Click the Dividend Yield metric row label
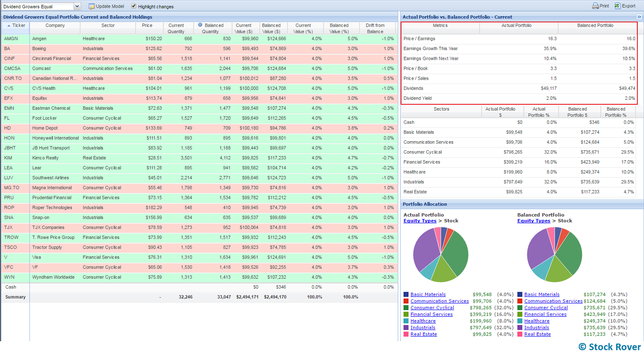This screenshot has width=644, height=354. tap(417, 98)
